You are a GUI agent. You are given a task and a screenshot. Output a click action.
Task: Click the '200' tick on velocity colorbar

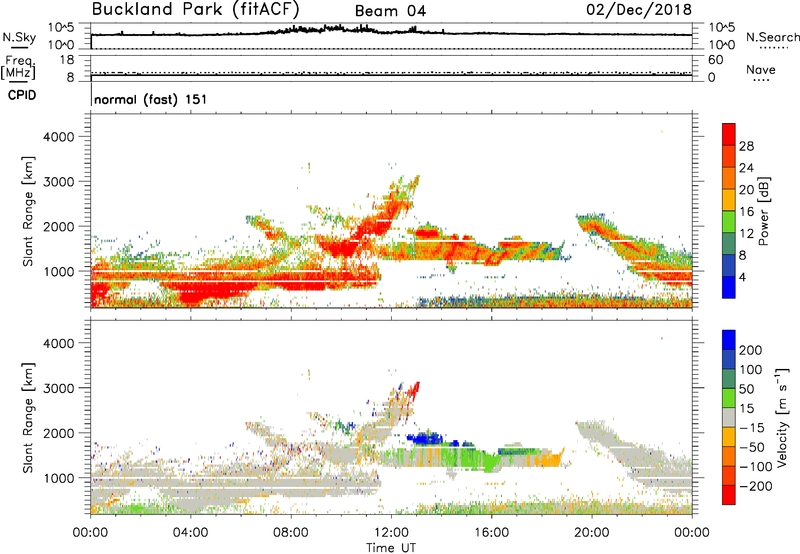751,350
